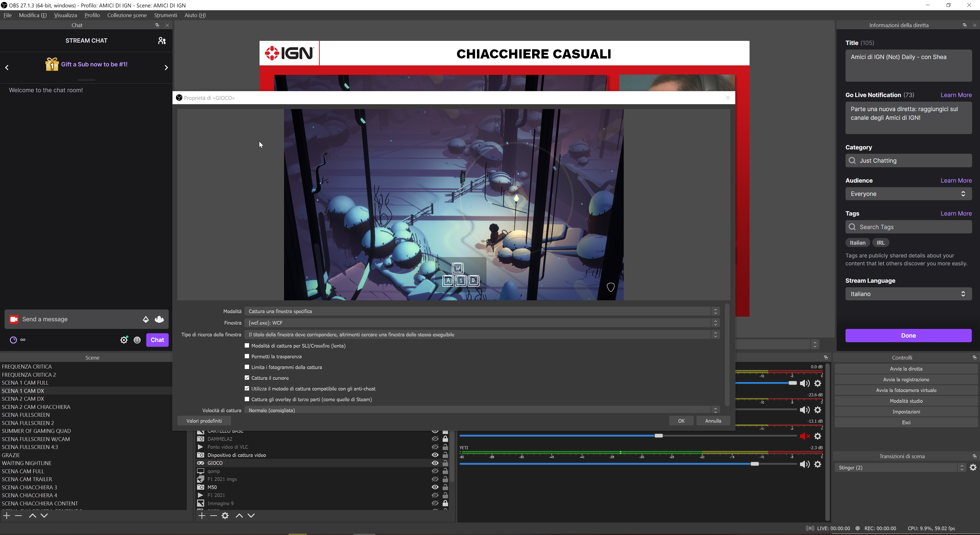
Task: Undock the Chat panel float icon
Action: [157, 25]
